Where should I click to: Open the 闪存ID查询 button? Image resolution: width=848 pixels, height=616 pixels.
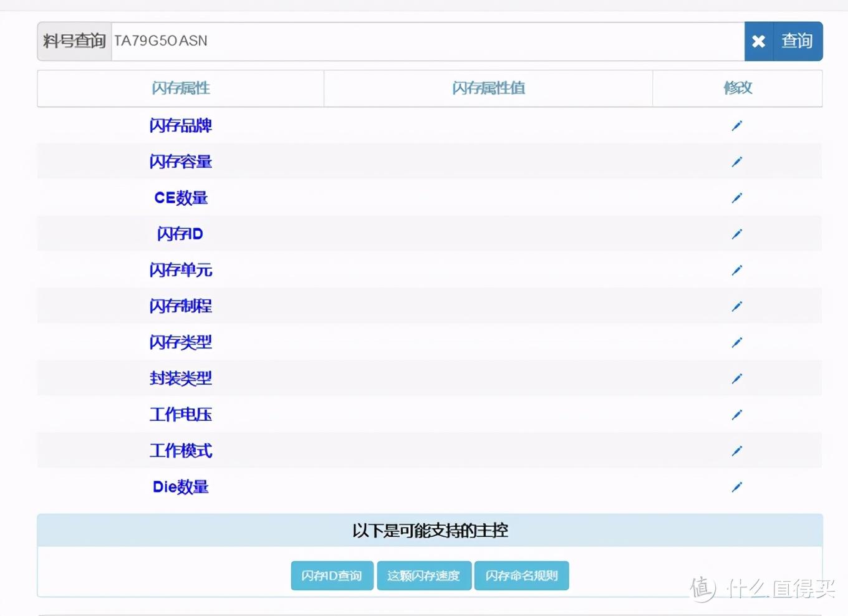pos(332,575)
